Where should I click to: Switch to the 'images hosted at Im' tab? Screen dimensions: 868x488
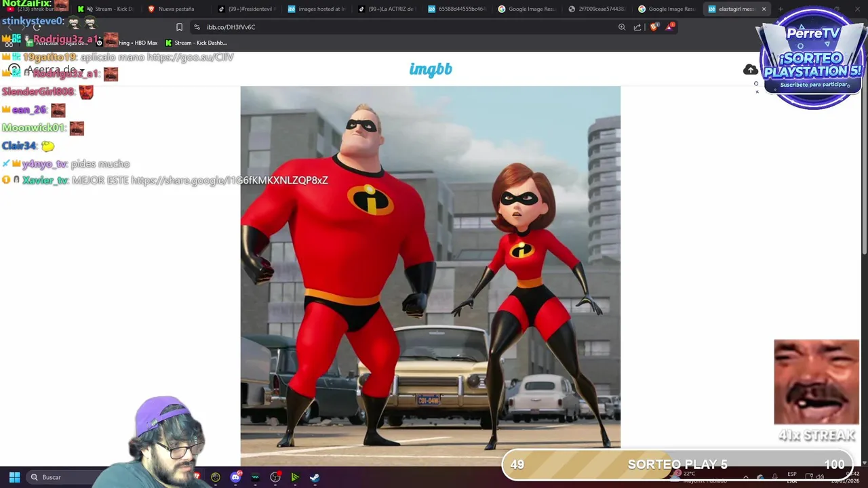(x=317, y=9)
